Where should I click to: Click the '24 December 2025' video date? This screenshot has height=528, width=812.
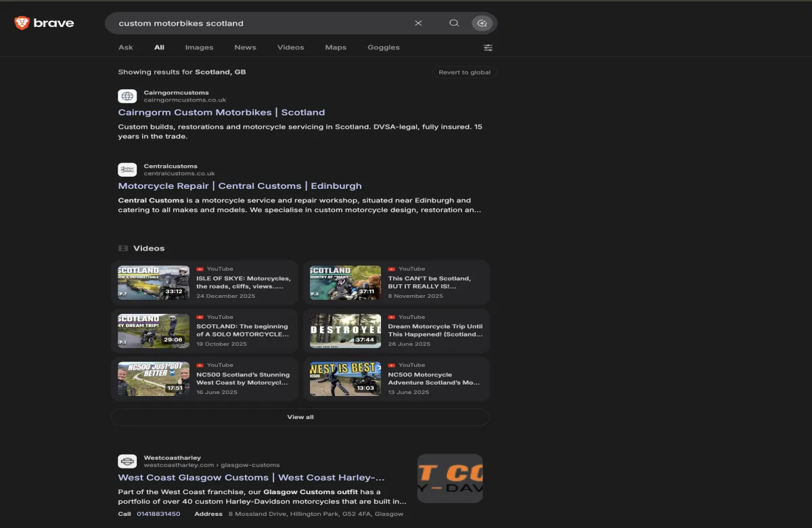click(227, 296)
